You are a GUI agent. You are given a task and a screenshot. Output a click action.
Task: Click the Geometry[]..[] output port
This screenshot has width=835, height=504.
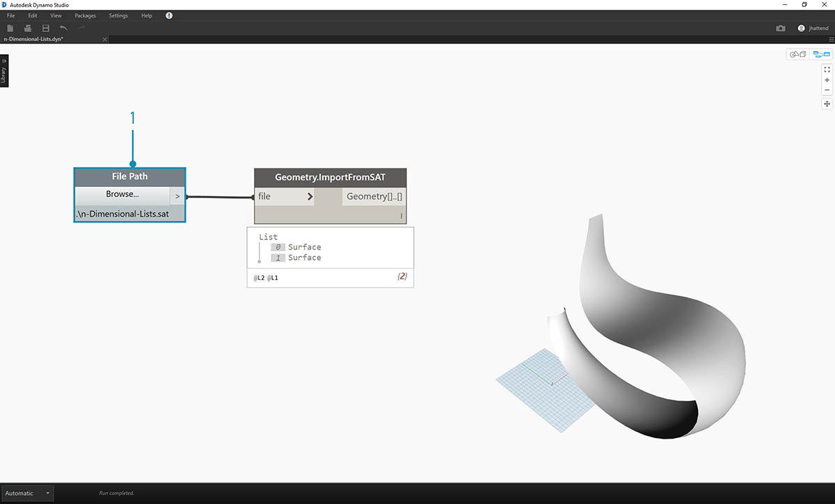click(x=374, y=197)
